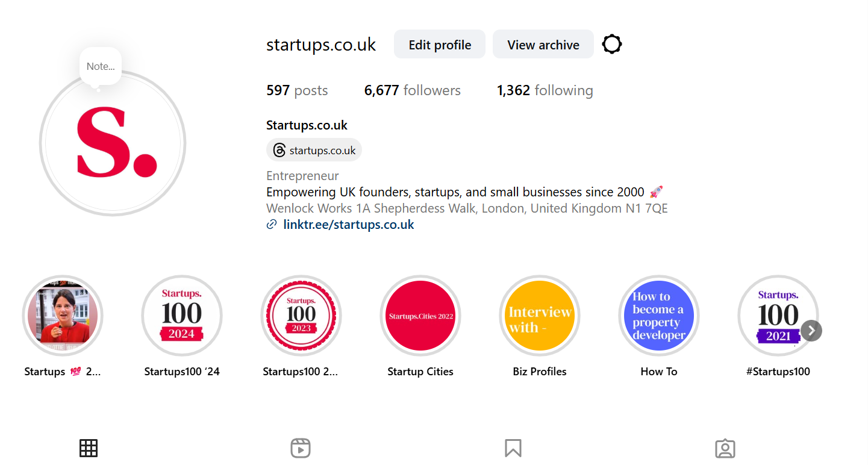
Task: Open the linktr.ee/startups.co.uk link
Action: 349,225
